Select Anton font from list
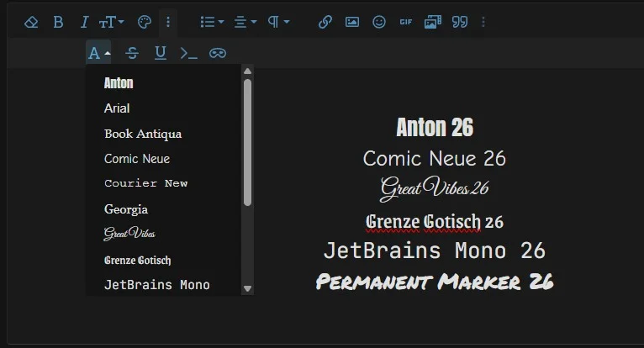Viewport: 644px width, 348px height. click(x=119, y=83)
